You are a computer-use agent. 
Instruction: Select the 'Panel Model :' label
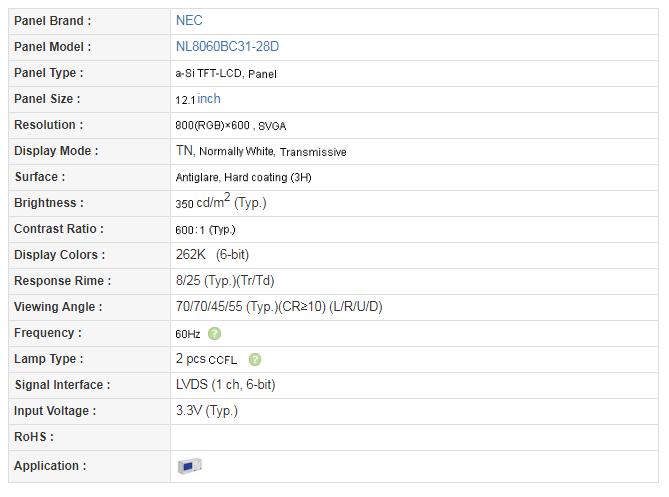tap(52, 47)
